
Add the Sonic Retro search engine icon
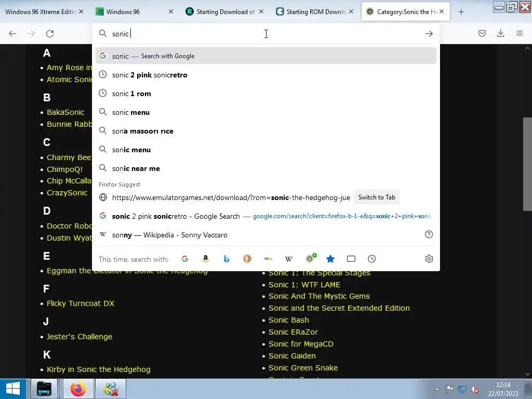pyautogui.click(x=310, y=258)
